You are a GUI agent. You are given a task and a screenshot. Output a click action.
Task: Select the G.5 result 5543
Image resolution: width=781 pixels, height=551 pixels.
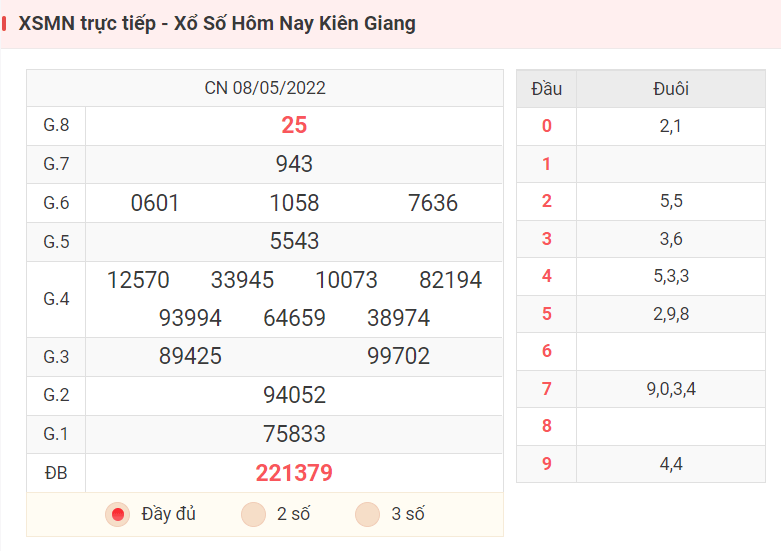click(294, 241)
